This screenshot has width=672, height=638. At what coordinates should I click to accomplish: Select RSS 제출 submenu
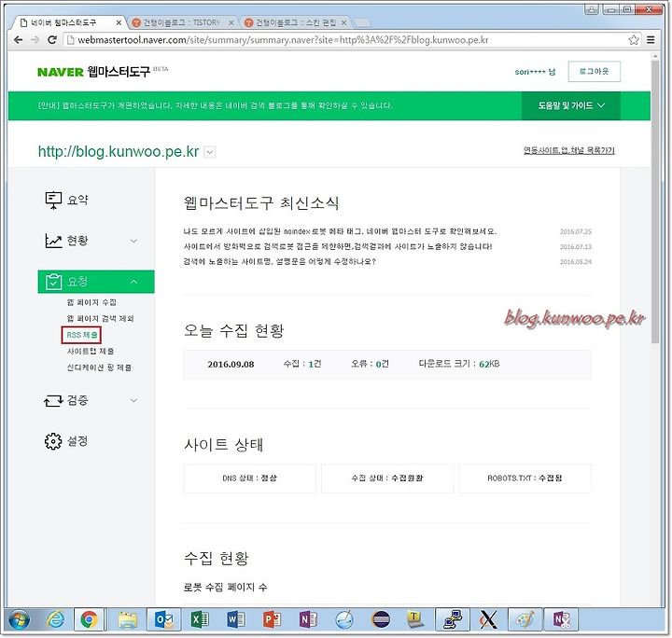[82, 335]
